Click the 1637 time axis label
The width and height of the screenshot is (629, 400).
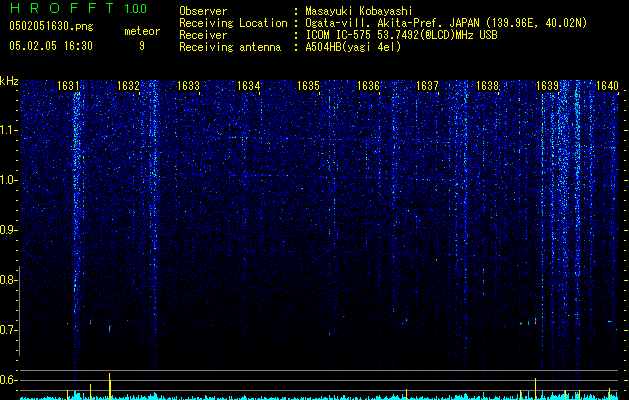(427, 85)
